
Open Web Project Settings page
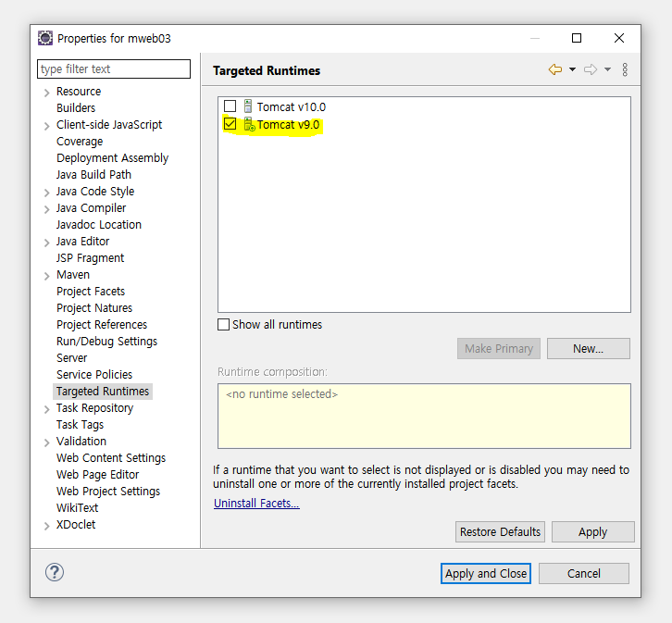coord(108,492)
